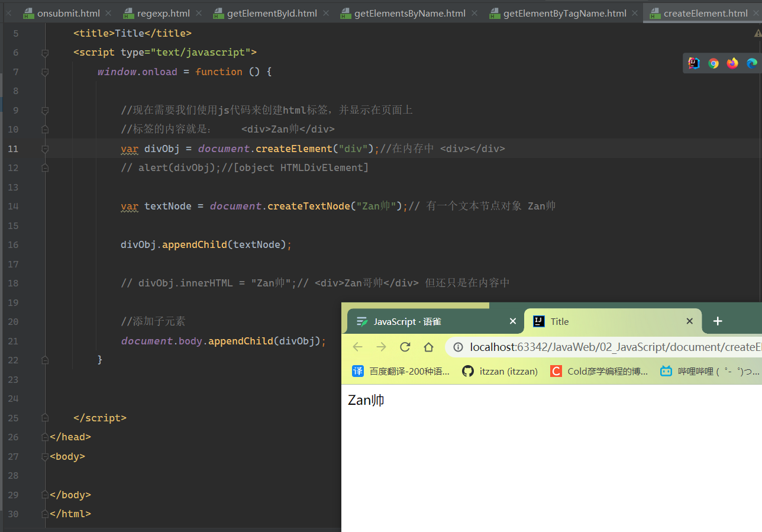Close the JavaScript · 语雀 browser tab

coord(513,321)
